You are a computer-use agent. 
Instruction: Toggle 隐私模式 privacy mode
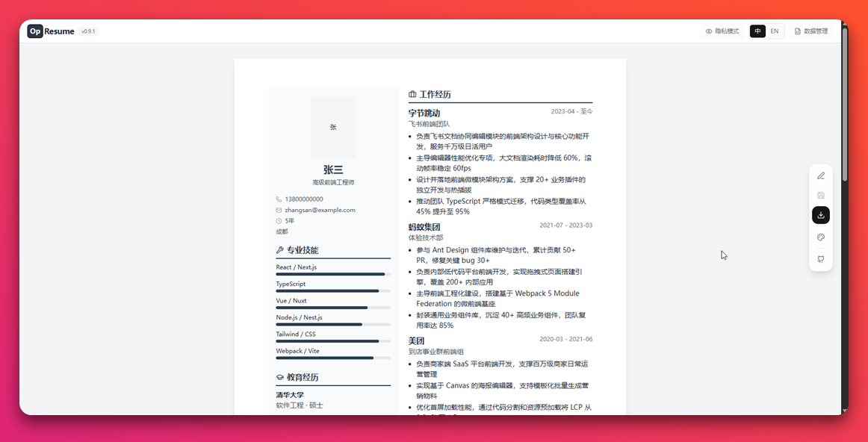coord(722,31)
